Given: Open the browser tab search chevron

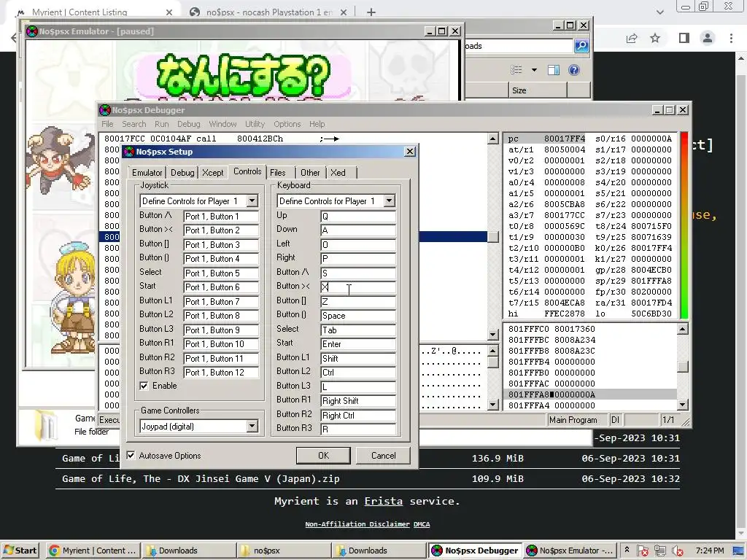Looking at the screenshot, I should click(x=659, y=12).
